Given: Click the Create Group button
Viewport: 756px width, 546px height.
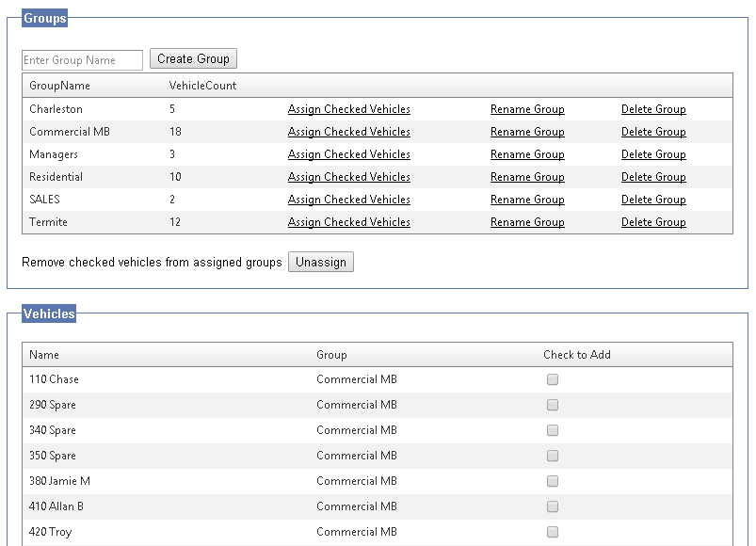Looking at the screenshot, I should coord(193,58).
